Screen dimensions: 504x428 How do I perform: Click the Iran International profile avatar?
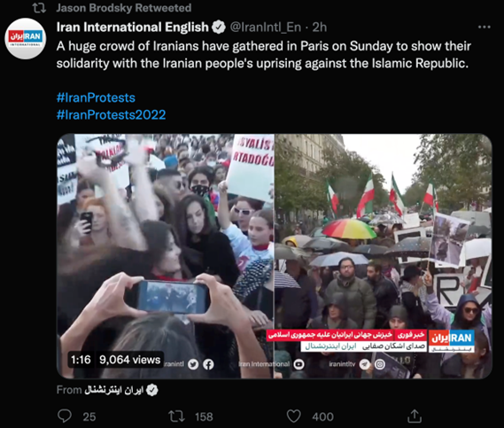[26, 39]
